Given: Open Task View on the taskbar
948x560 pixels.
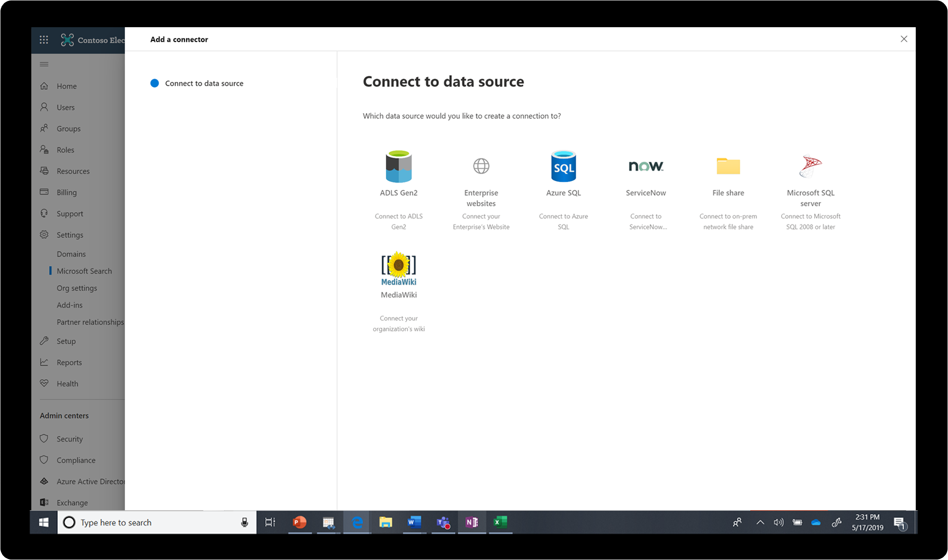Looking at the screenshot, I should 270,522.
